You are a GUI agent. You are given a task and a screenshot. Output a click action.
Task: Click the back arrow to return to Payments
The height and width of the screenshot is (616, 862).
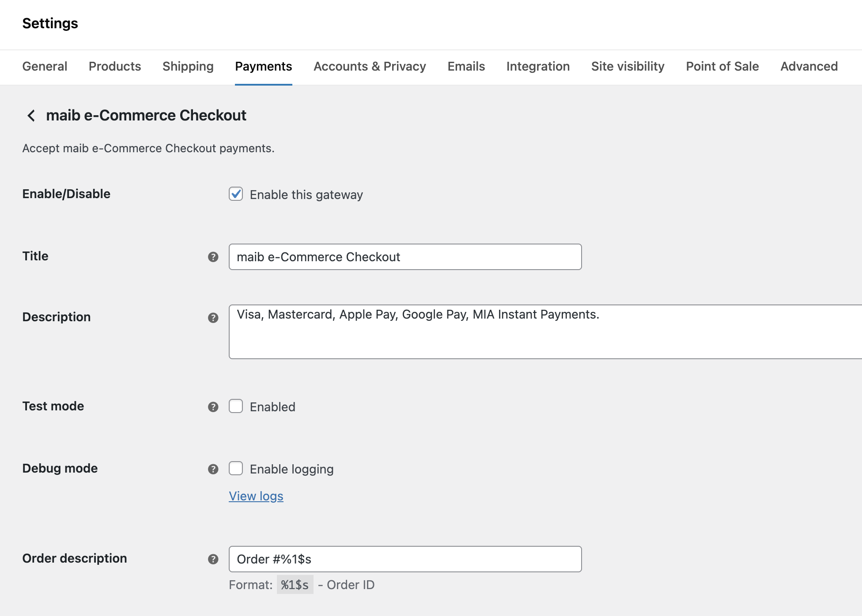[31, 115]
